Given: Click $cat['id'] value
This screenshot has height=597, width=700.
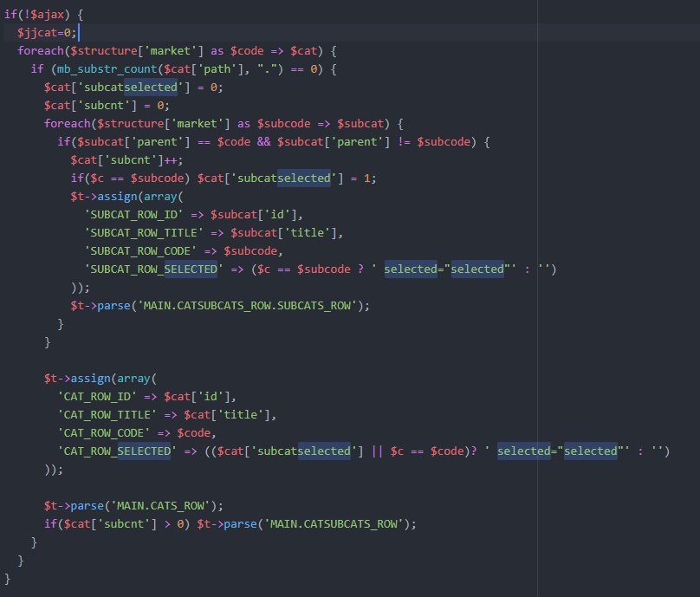Looking at the screenshot, I should point(197,397).
